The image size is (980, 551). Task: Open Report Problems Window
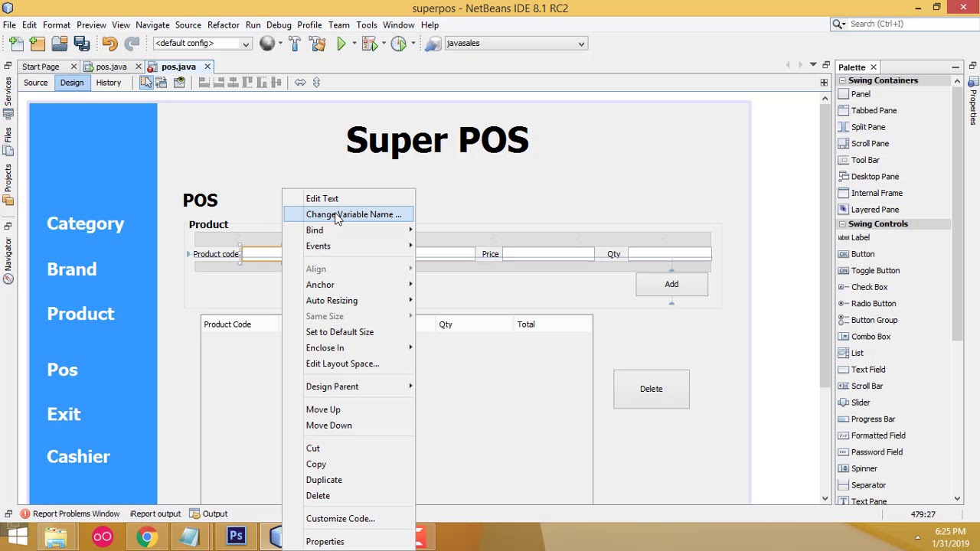[70, 514]
